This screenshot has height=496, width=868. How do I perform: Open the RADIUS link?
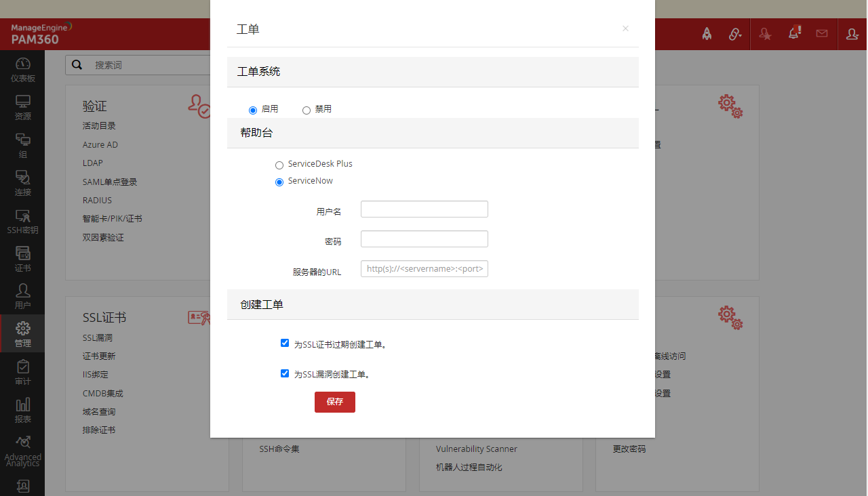pos(97,201)
